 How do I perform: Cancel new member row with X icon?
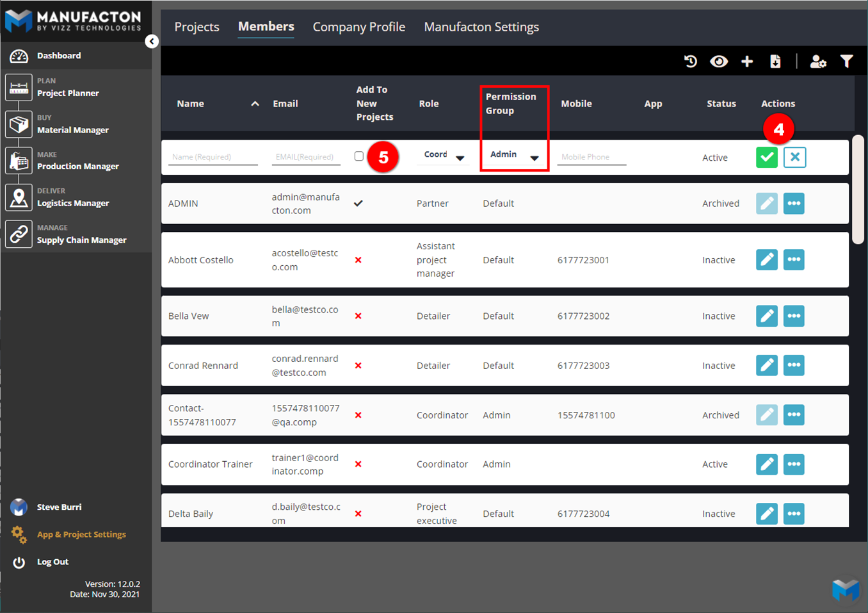click(x=794, y=157)
